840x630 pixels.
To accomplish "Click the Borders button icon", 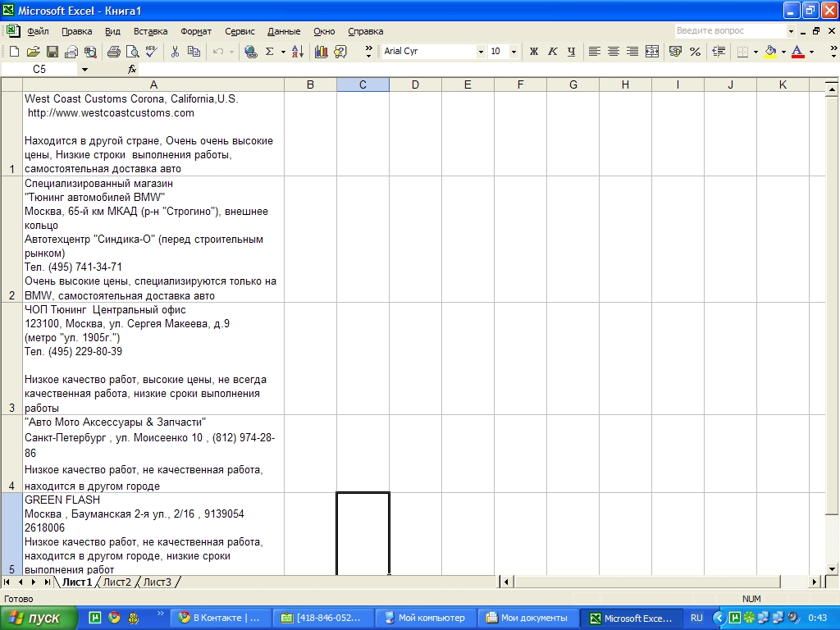I will click(742, 52).
